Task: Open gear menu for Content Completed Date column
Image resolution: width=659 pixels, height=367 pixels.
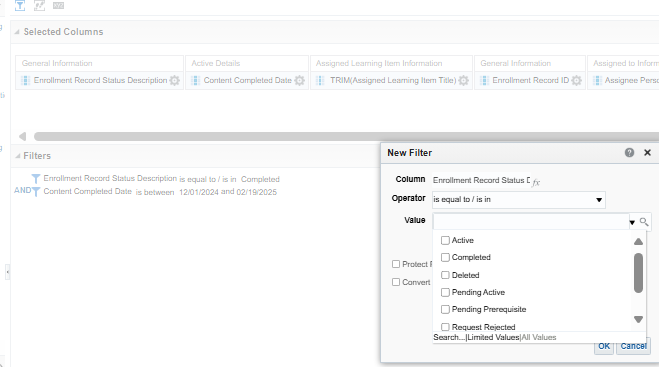Action: (x=299, y=80)
